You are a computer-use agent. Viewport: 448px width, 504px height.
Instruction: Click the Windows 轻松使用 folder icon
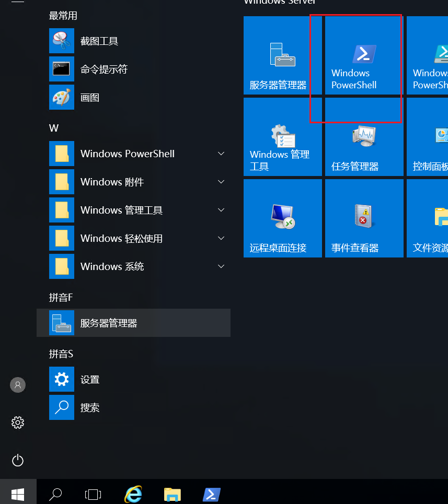coord(62,238)
